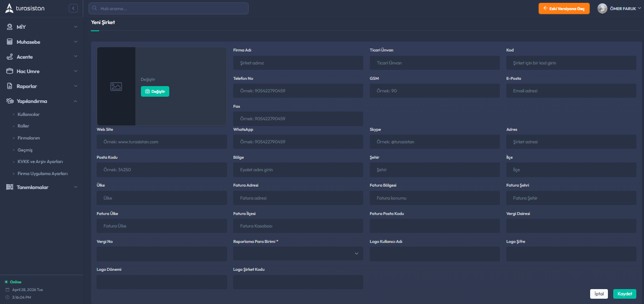Click the turasistan logo icon
Image resolution: width=644 pixels, height=304 pixels.
click(x=9, y=8)
